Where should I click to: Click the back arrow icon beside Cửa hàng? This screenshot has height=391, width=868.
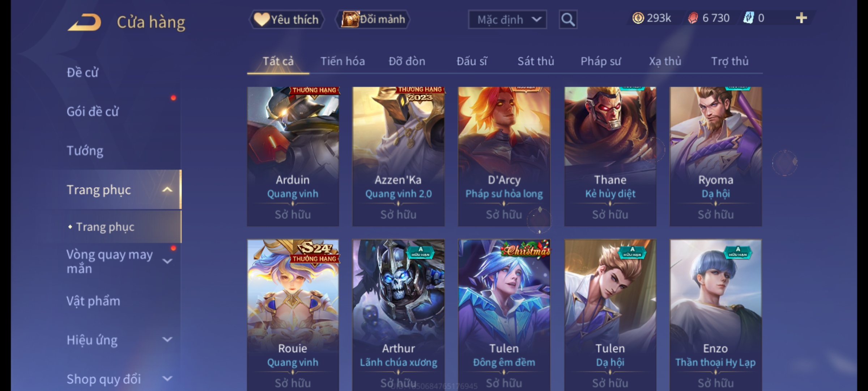[84, 22]
